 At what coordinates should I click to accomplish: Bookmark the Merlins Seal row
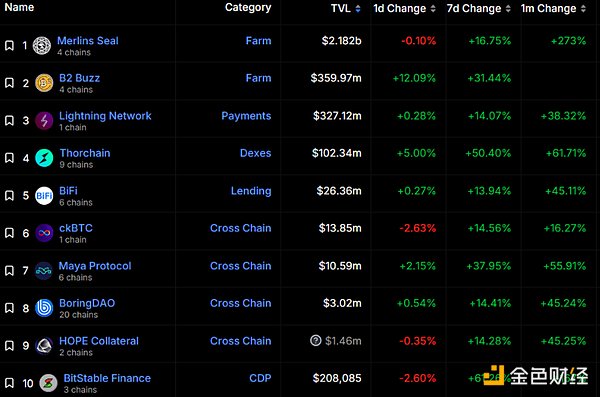pyautogui.click(x=9, y=46)
